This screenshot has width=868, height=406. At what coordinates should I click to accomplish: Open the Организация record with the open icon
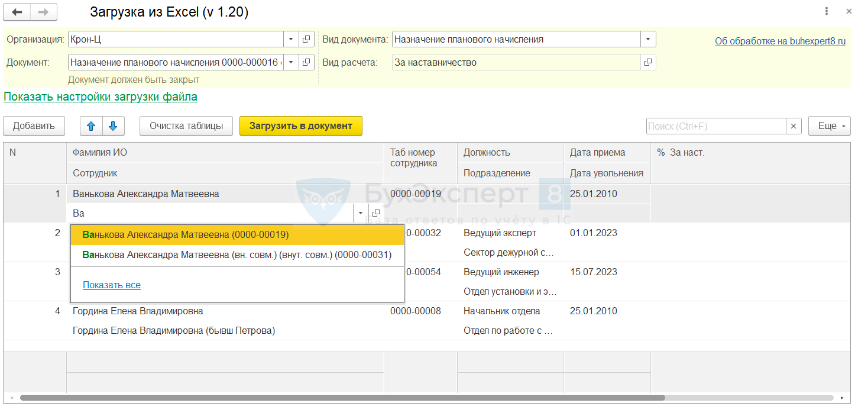(306, 39)
